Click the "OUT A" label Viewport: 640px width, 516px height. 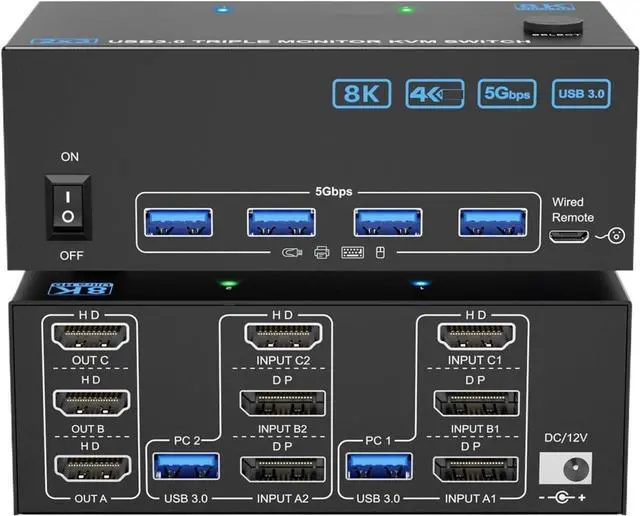[x=91, y=498]
